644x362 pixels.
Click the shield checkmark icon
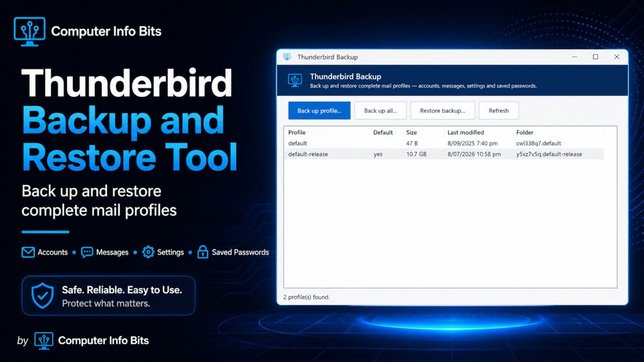click(42, 296)
